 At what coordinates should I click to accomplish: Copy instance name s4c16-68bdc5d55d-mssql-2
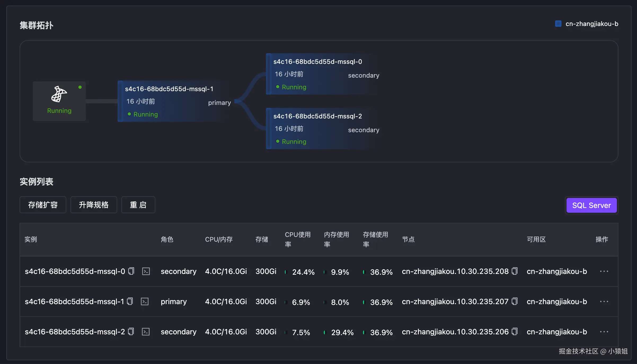click(x=131, y=331)
